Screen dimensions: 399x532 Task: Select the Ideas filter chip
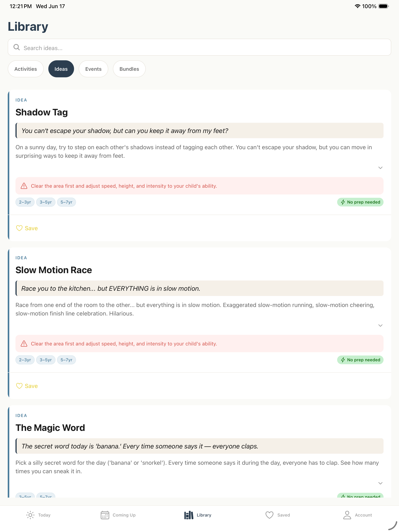tap(61, 69)
